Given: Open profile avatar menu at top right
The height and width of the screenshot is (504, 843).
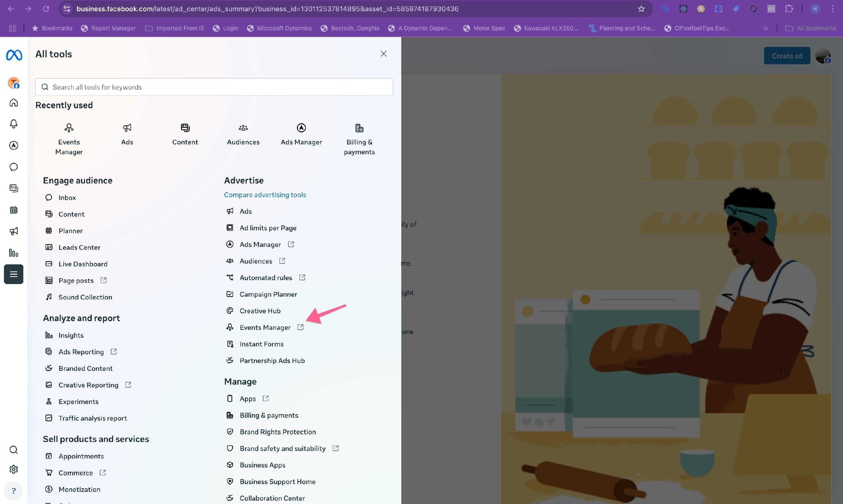Looking at the screenshot, I should coord(823,56).
